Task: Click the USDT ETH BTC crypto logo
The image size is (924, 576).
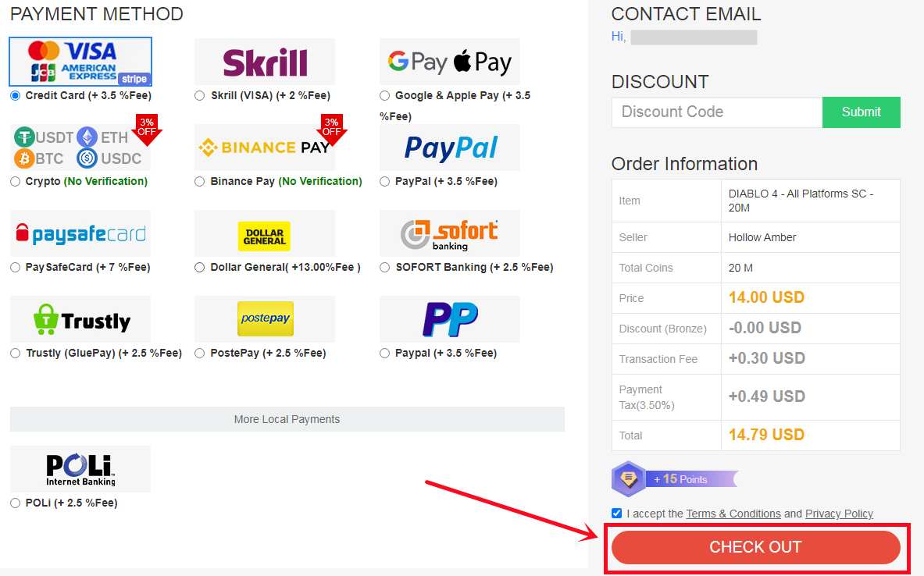Action: coord(80,148)
